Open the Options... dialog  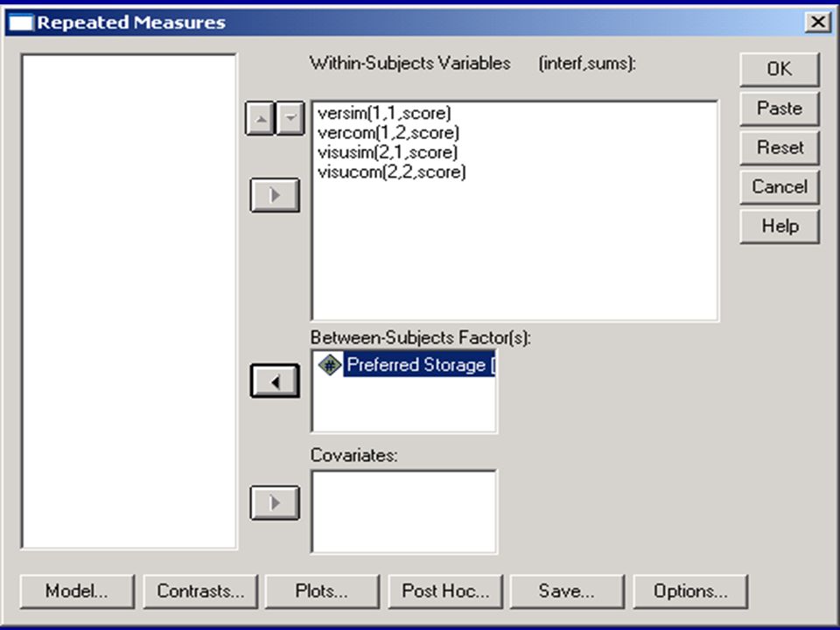click(x=690, y=591)
